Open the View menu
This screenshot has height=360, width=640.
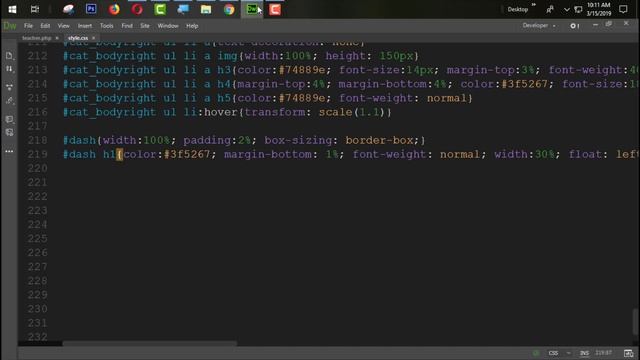click(63, 26)
